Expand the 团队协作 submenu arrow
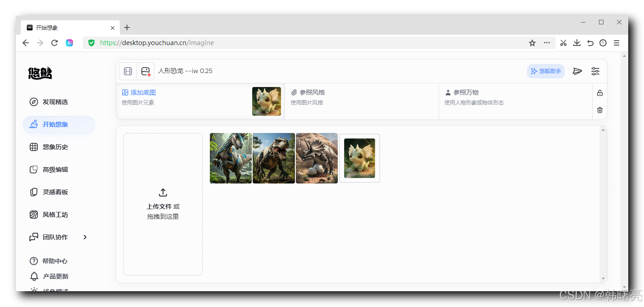 85,237
